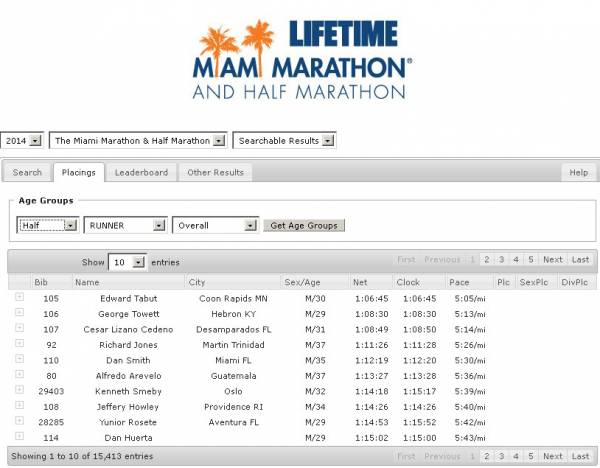Sort by the Net time column header
Image resolution: width=600 pixels, height=468 pixels.
(x=371, y=282)
